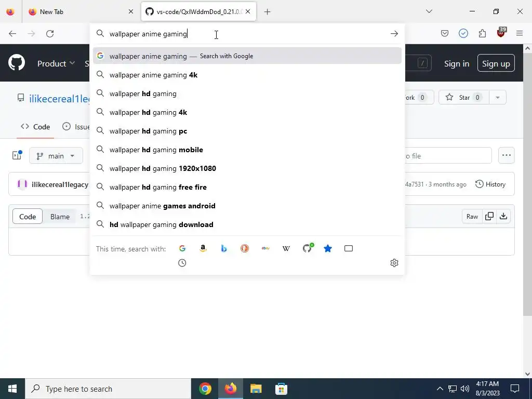Reload the page with refresh icon
The image size is (532, 399).
click(x=50, y=34)
